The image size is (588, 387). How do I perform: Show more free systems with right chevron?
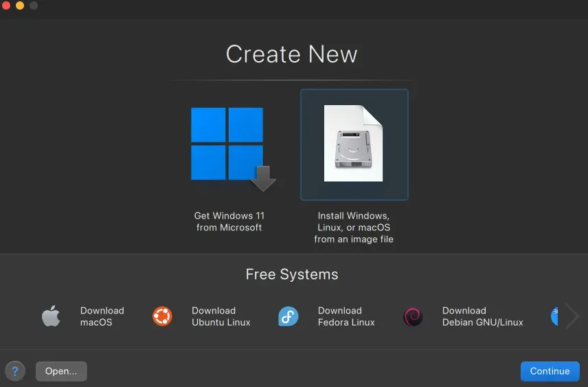click(x=572, y=316)
